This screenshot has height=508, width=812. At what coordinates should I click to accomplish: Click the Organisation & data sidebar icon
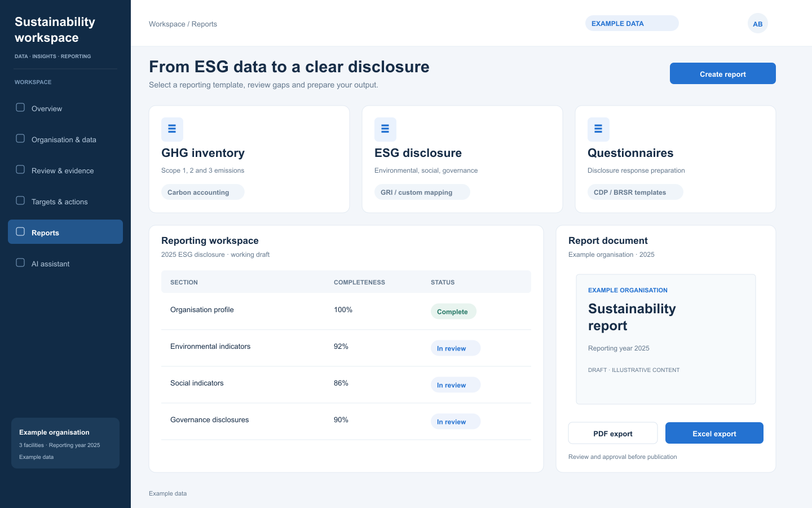click(20, 138)
